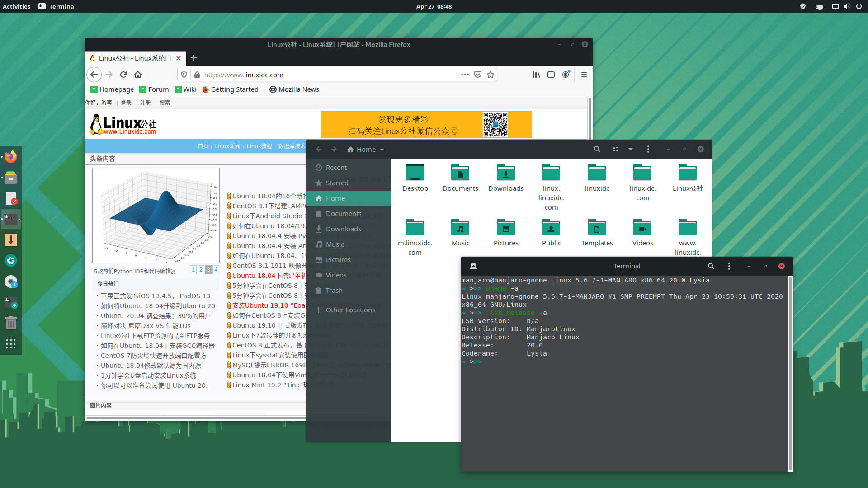The height and width of the screenshot is (488, 868).
Task: Click QR code banner on webpage
Action: click(426, 124)
